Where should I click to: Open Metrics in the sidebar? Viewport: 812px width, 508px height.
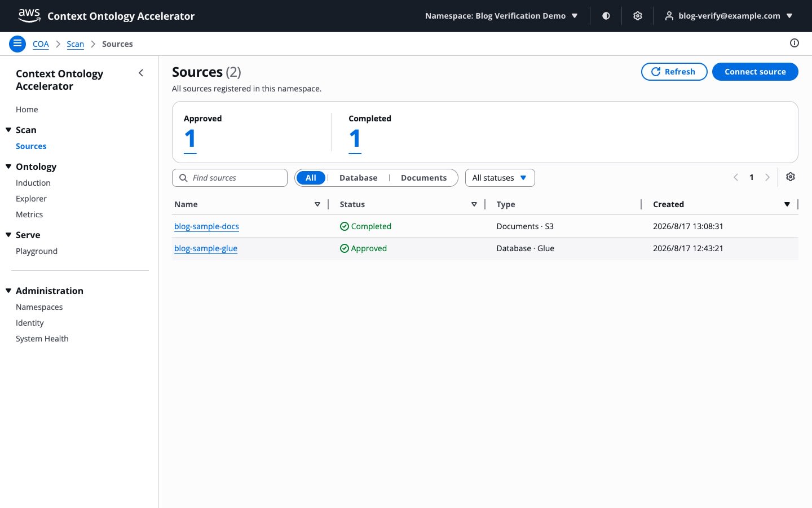coord(29,214)
